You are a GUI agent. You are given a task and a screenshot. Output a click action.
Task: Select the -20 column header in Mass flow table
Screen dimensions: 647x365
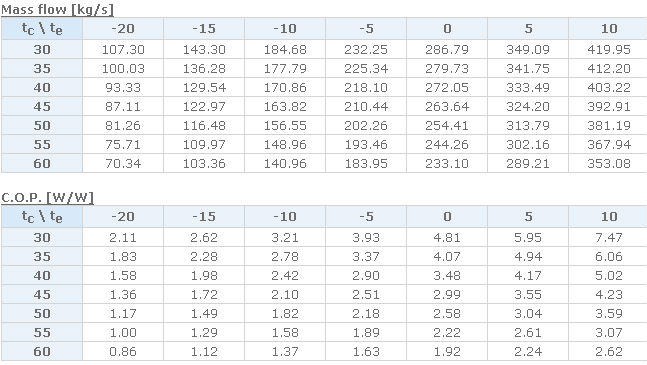(123, 28)
